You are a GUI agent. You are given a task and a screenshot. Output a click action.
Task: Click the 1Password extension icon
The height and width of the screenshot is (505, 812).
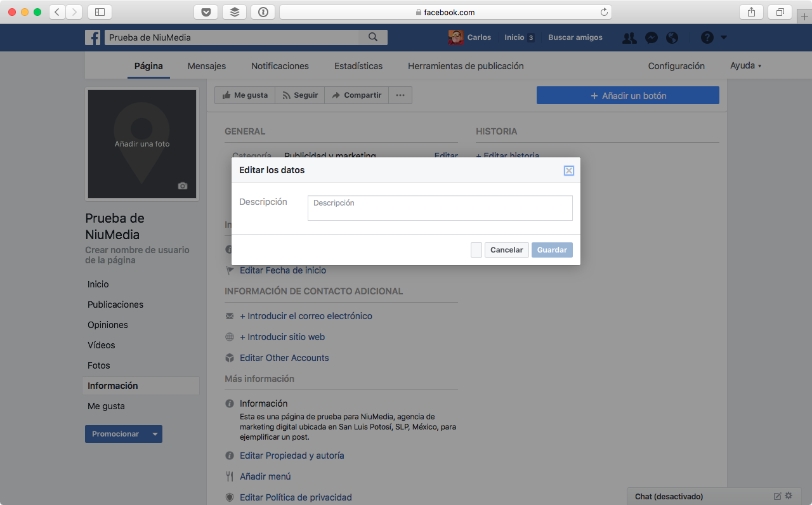coord(263,12)
